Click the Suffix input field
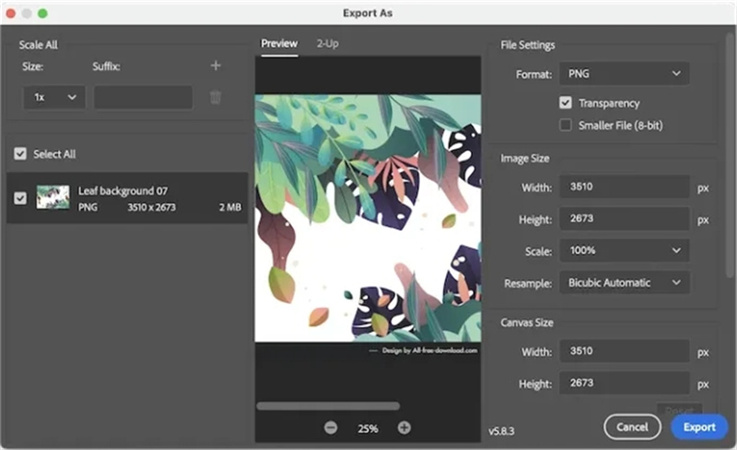 [x=143, y=97]
